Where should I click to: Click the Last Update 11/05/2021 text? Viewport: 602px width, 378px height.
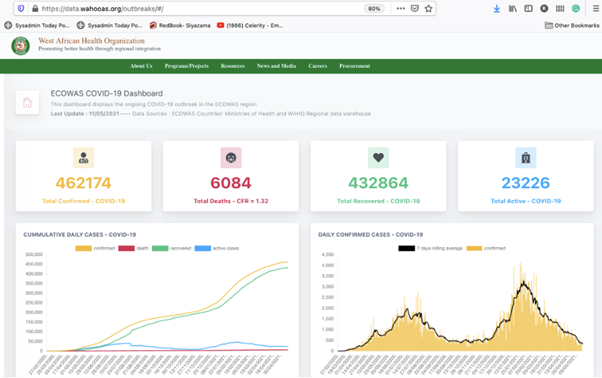(85, 114)
